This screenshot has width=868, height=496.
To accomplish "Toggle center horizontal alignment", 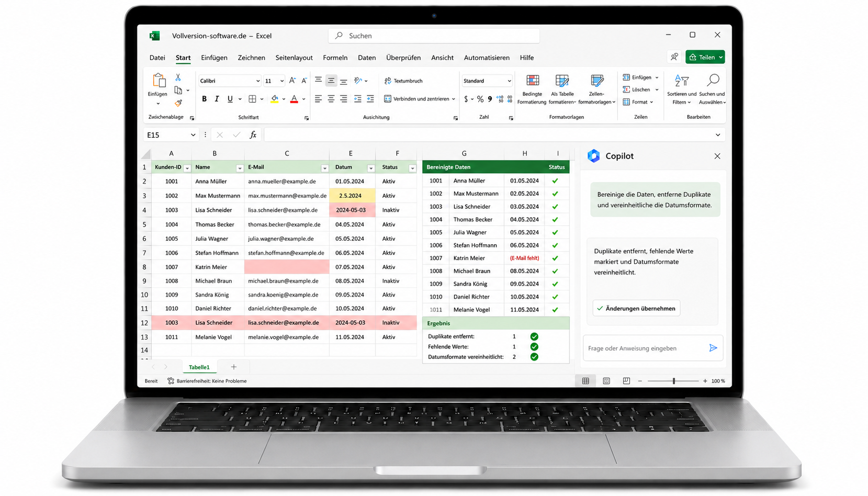I will [x=331, y=99].
